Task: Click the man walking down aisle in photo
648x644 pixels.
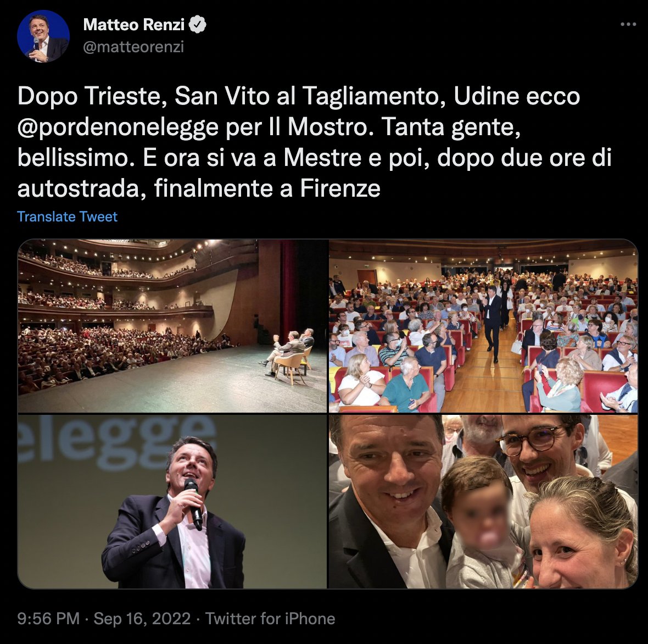Action: click(x=493, y=324)
